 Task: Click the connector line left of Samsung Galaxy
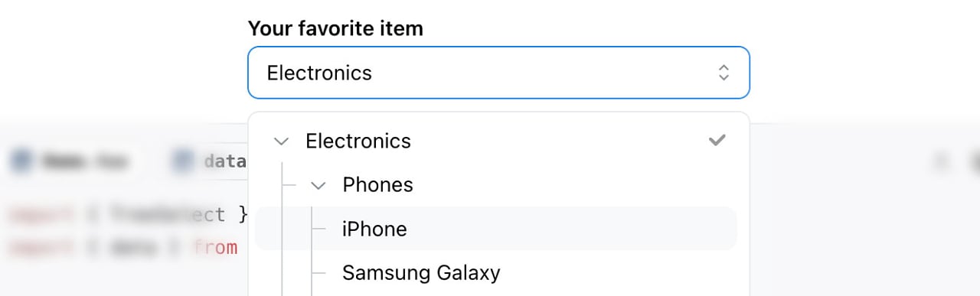(322, 272)
